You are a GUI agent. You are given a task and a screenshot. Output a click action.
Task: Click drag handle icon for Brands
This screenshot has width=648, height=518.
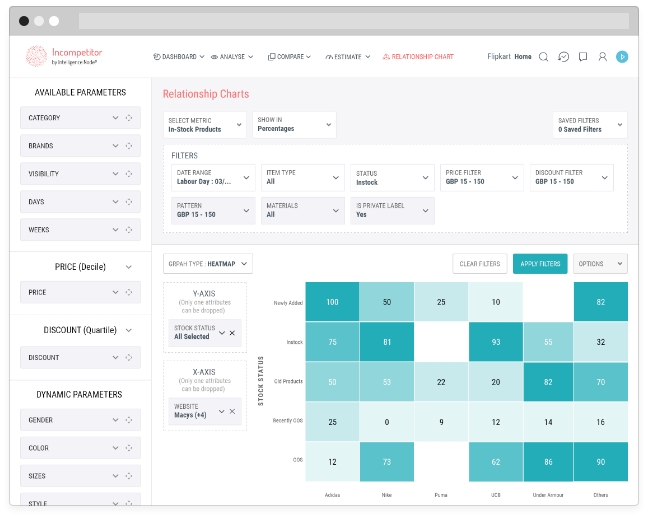coord(129,146)
